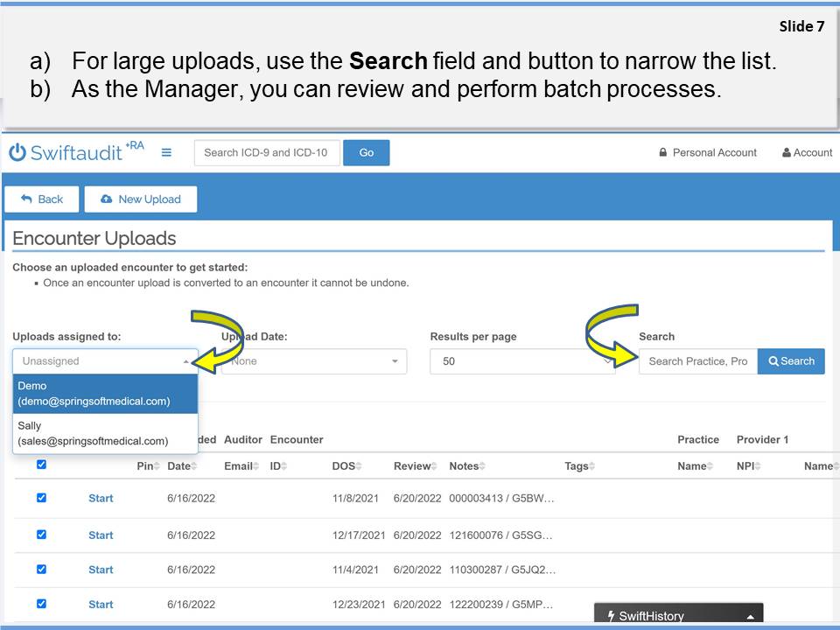Uncheck the 12/17/2021 encounter row checkbox
This screenshot has width=840, height=630.
click(41, 535)
